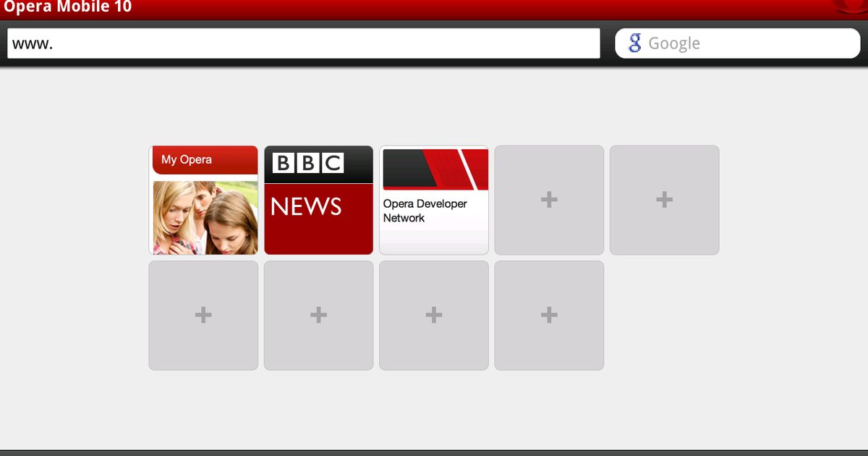Click the Google "g" icon in search field
The width and height of the screenshot is (868, 456).
point(635,43)
